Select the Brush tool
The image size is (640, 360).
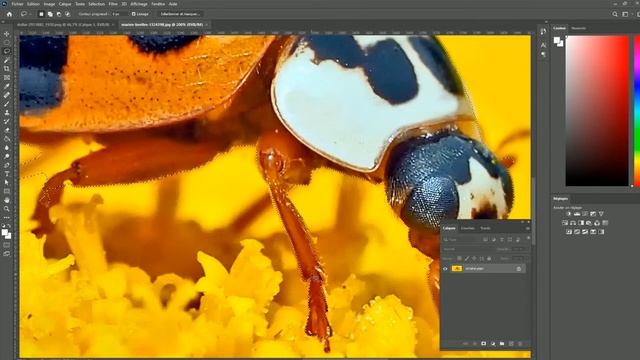tap(7, 104)
